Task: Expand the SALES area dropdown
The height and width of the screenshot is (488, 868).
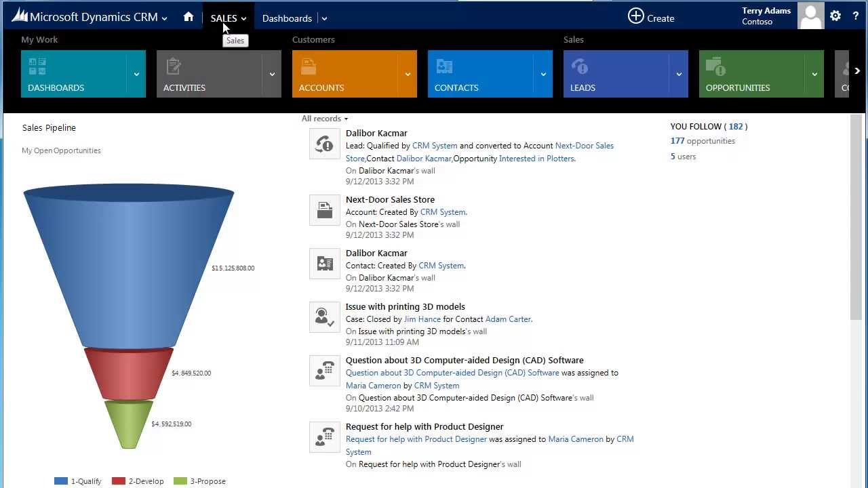Action: tap(243, 19)
